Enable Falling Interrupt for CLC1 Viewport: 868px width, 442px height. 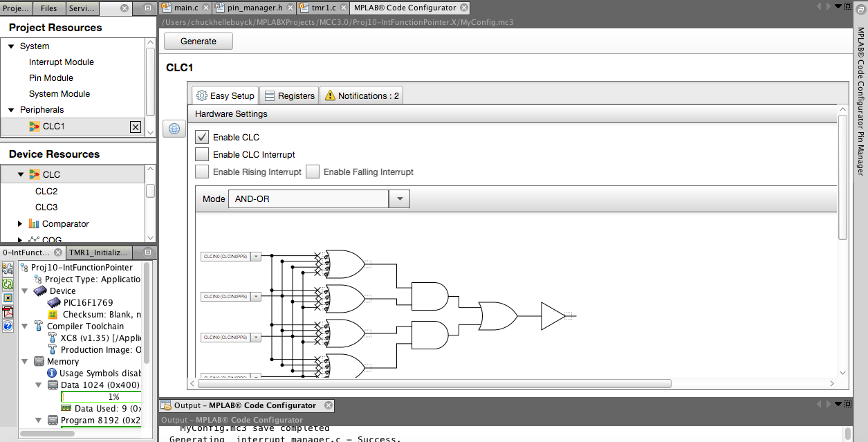tap(313, 172)
